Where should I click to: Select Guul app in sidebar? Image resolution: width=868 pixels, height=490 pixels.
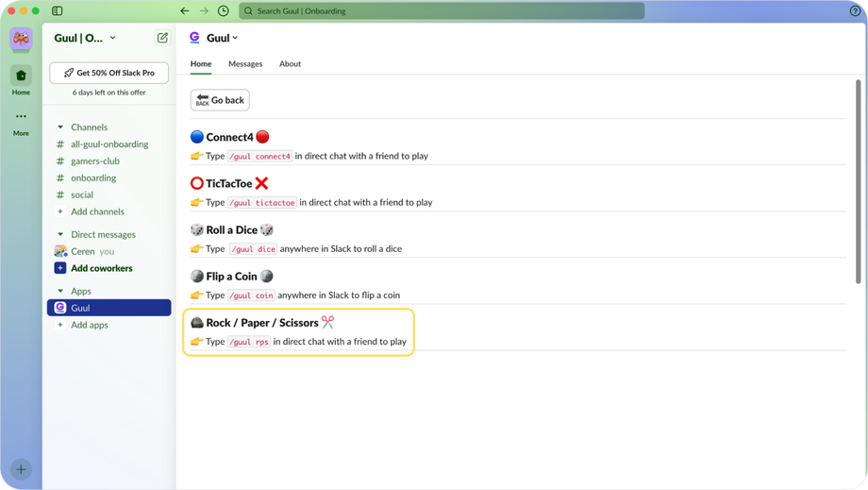[x=109, y=308]
